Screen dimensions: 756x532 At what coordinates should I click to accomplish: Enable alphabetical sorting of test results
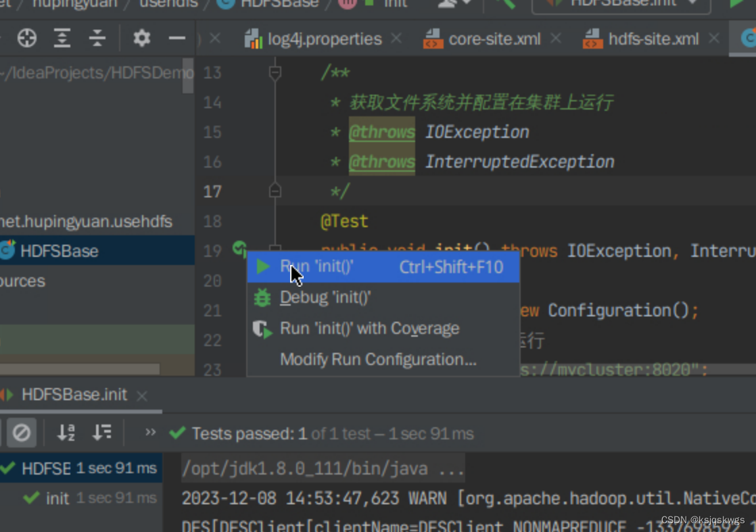(x=66, y=433)
